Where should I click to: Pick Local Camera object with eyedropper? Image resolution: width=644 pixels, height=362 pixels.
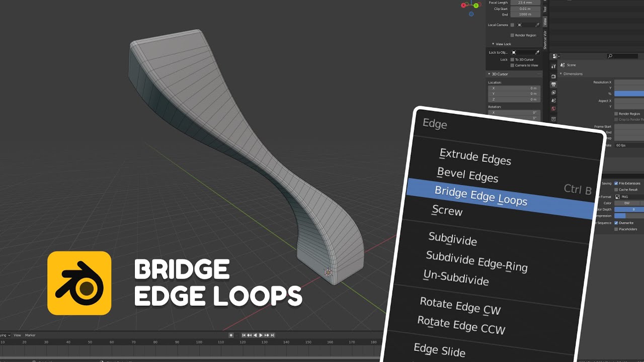(x=537, y=25)
